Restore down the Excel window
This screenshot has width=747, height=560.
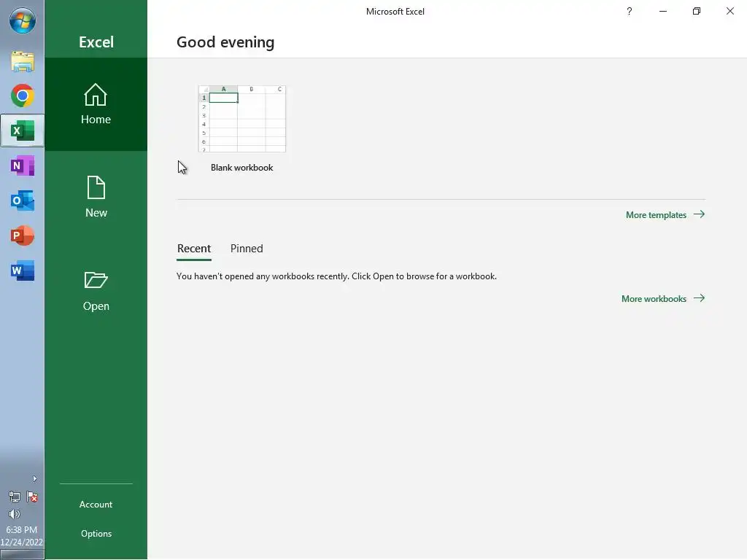697,11
